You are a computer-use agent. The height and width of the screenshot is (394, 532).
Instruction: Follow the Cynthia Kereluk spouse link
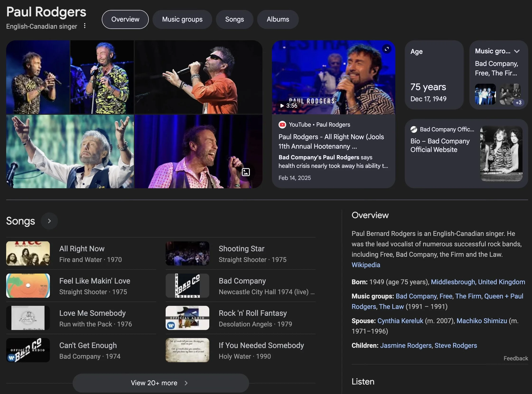[x=400, y=321]
